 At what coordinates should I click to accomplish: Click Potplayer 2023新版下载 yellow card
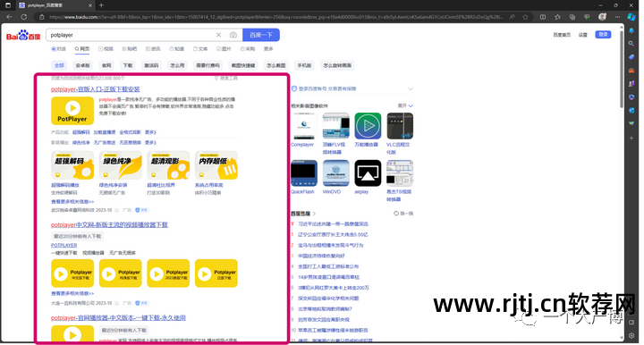168,273
